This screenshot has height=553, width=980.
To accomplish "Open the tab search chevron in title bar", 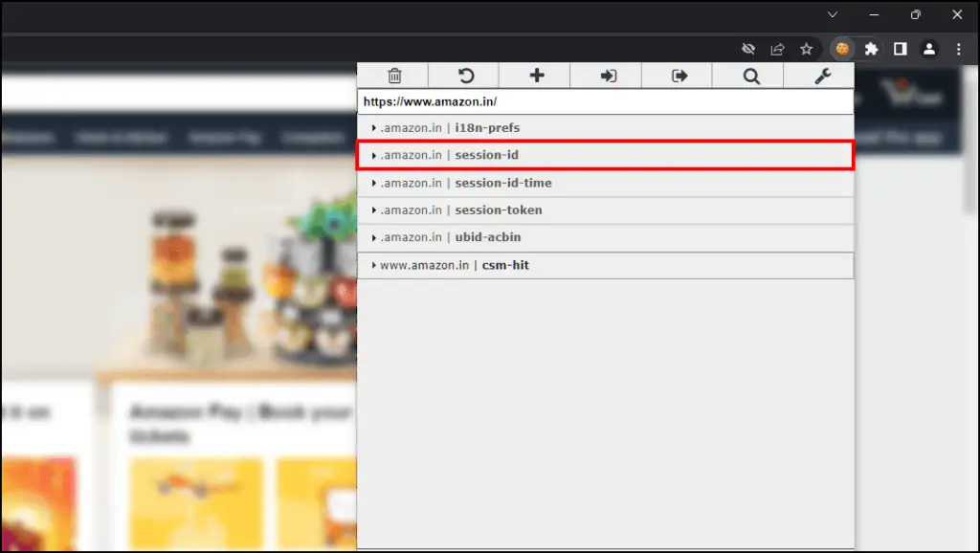I will tap(832, 14).
